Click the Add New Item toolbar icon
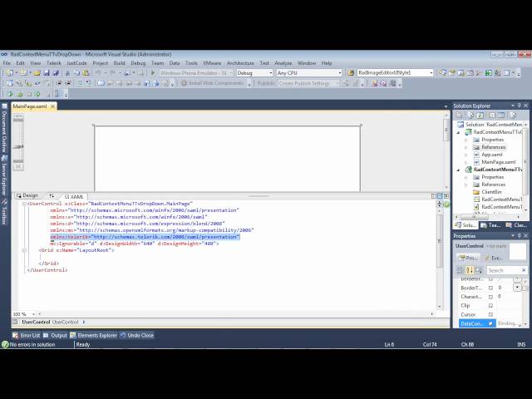The height and width of the screenshot is (399, 532). click(x=24, y=72)
